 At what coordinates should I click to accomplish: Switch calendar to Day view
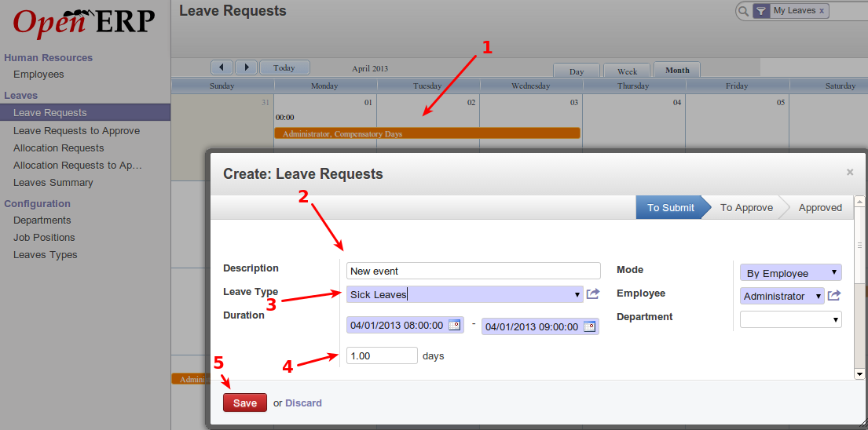[x=577, y=71]
